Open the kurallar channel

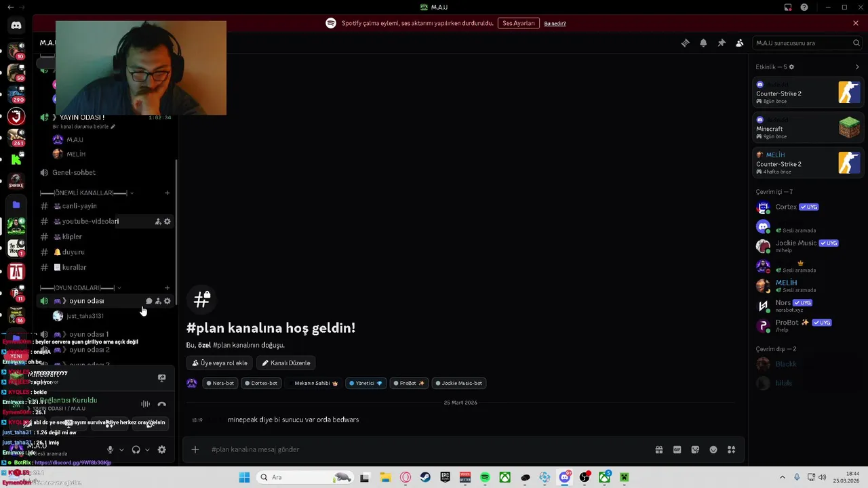point(105,267)
